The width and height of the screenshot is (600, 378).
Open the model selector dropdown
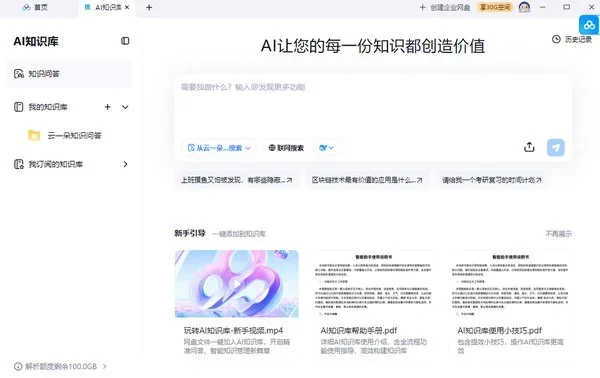coord(326,148)
